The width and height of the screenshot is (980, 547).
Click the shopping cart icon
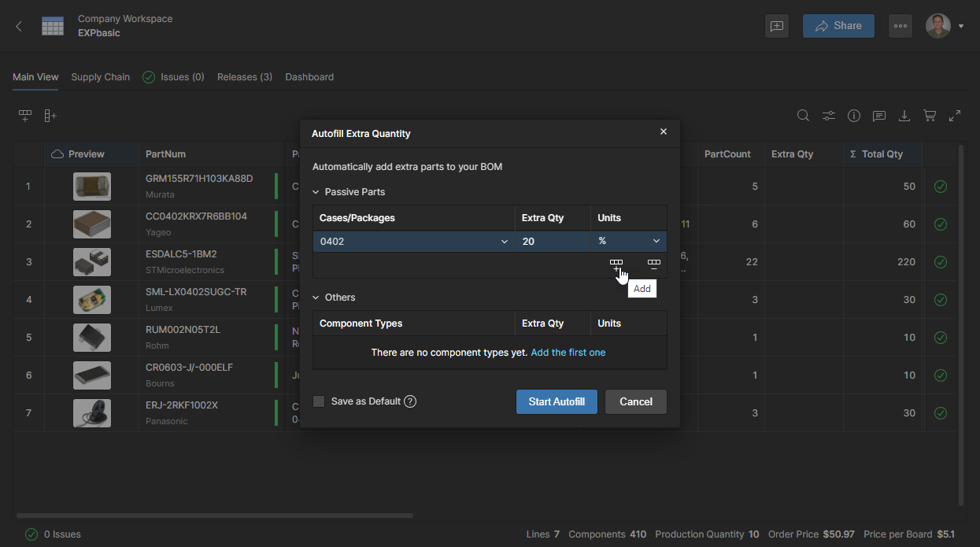pyautogui.click(x=930, y=116)
